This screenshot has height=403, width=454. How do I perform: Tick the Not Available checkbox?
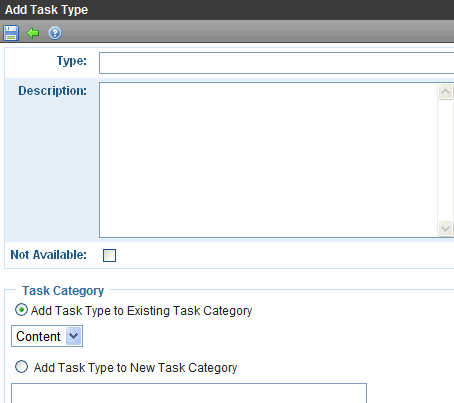tap(109, 255)
